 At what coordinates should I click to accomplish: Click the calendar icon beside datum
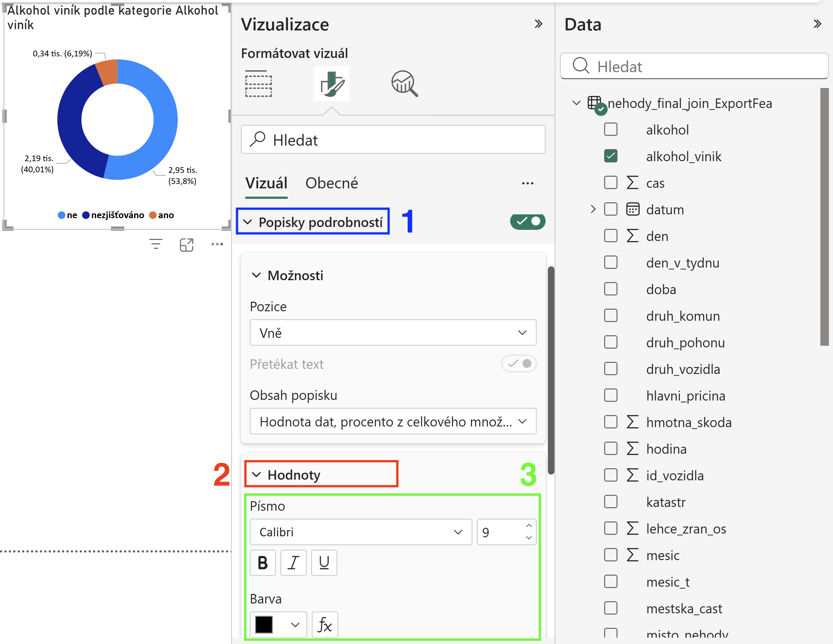[633, 209]
